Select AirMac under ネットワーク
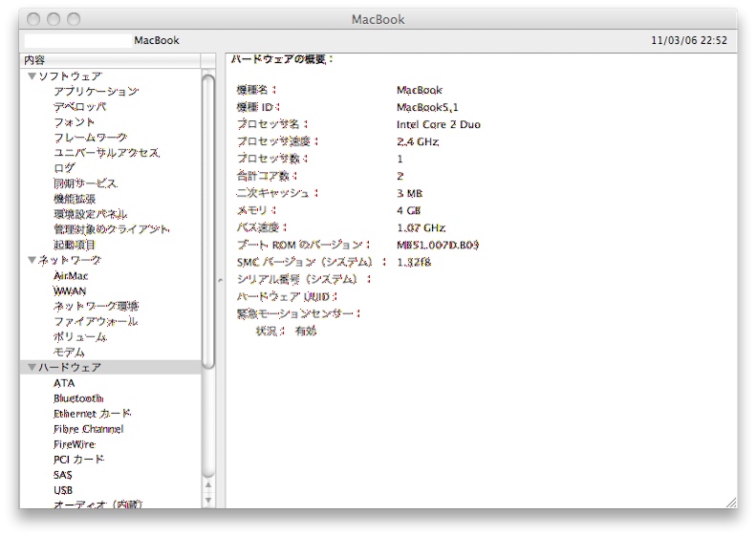Image resolution: width=756 pixels, height=537 pixels. point(71,276)
